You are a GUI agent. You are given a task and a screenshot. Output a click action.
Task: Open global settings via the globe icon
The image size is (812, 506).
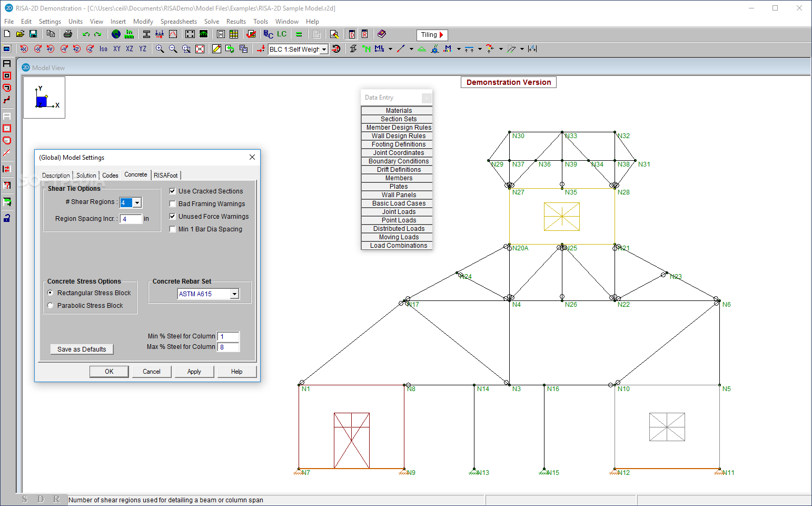tap(116, 34)
